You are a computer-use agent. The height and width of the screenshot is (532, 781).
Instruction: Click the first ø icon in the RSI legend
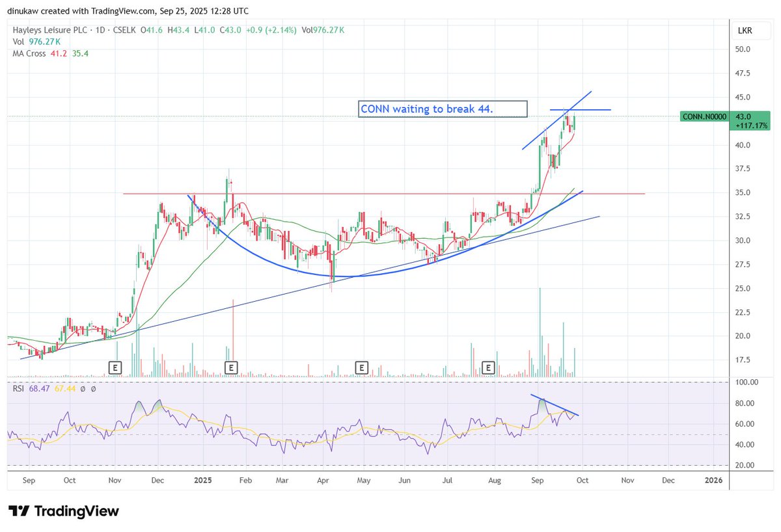[x=83, y=390]
